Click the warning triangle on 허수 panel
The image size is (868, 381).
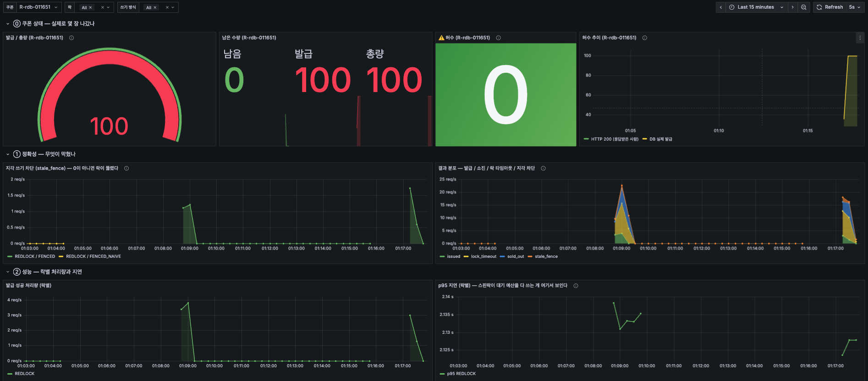[441, 38]
